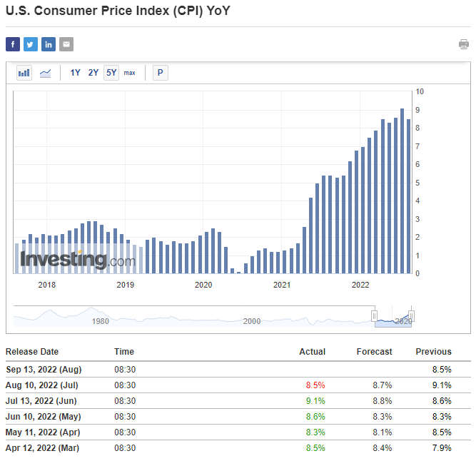
Task: Click May 11, 2022 (Apr) release date
Action: [43, 432]
